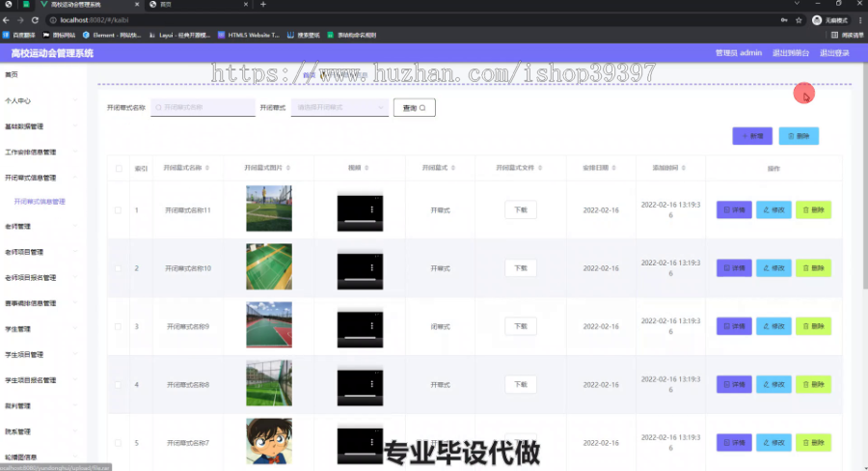
Task: Open video options menu in row 1
Action: pos(372,209)
